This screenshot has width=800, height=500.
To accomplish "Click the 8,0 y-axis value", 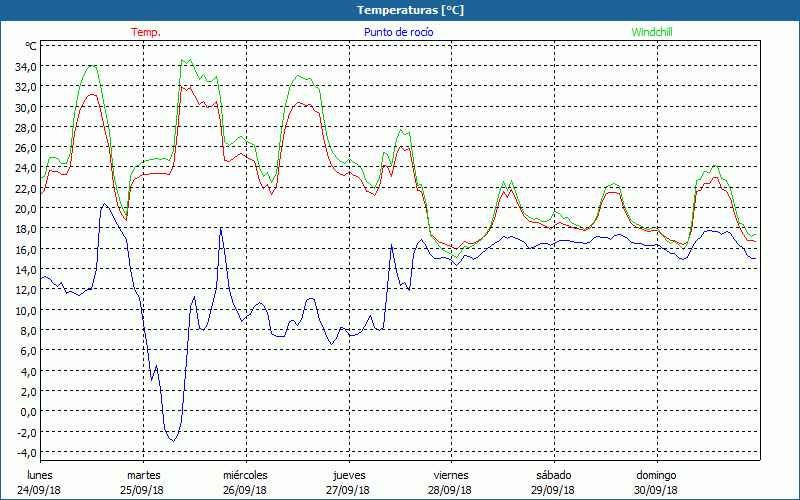I will click(28, 330).
